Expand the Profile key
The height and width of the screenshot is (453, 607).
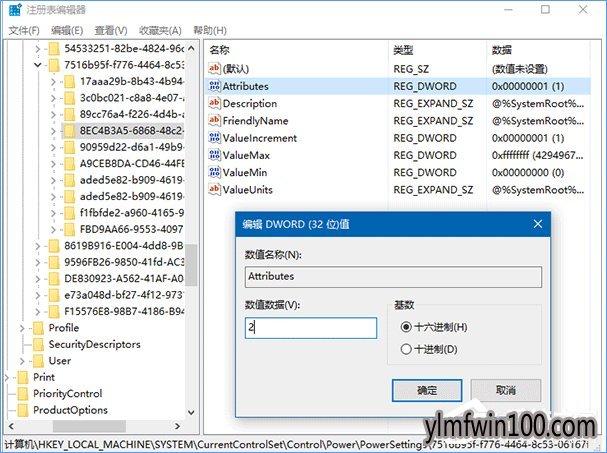click(22, 328)
